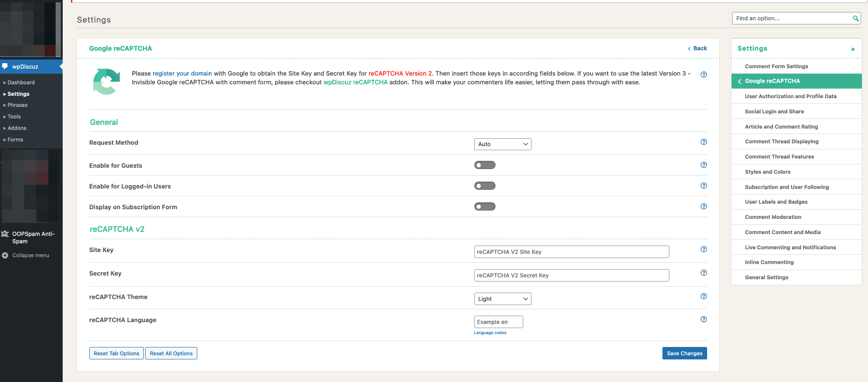
Task: Click OOPSpam Anti-Spam menu label
Action: point(33,238)
